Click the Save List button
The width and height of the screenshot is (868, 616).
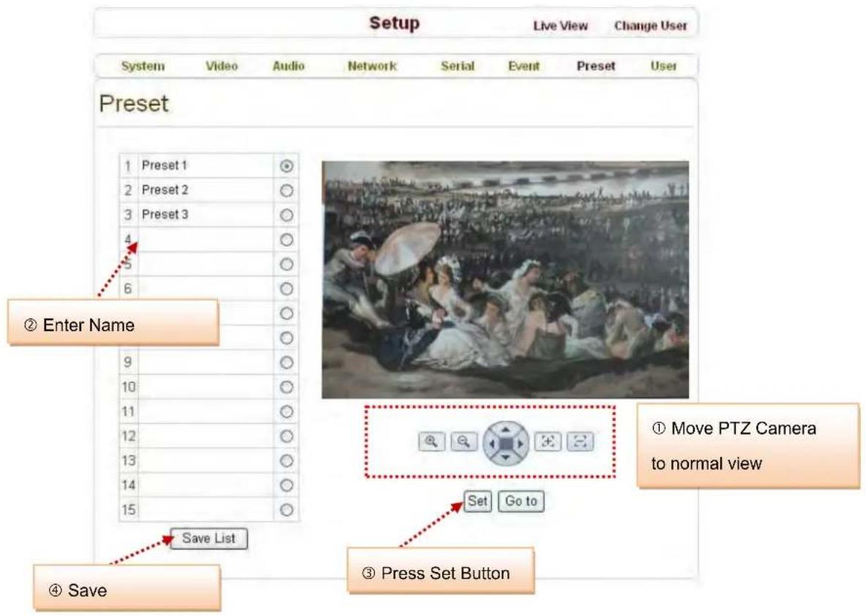[208, 539]
